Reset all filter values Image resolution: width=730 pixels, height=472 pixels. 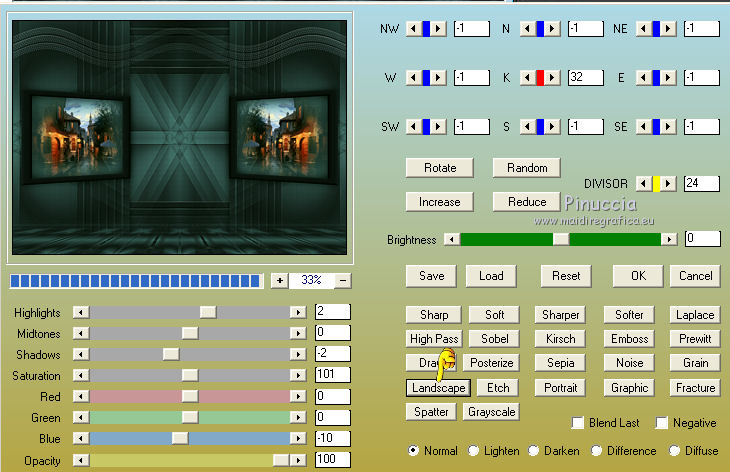[x=566, y=276]
